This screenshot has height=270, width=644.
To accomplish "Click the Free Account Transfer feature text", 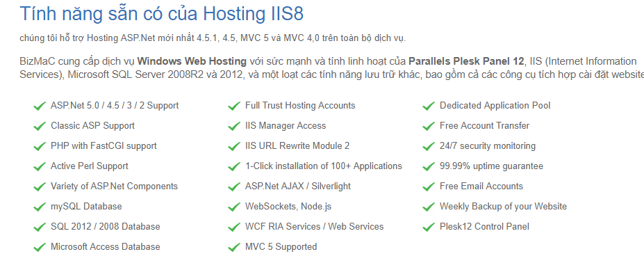I will 485,125.
